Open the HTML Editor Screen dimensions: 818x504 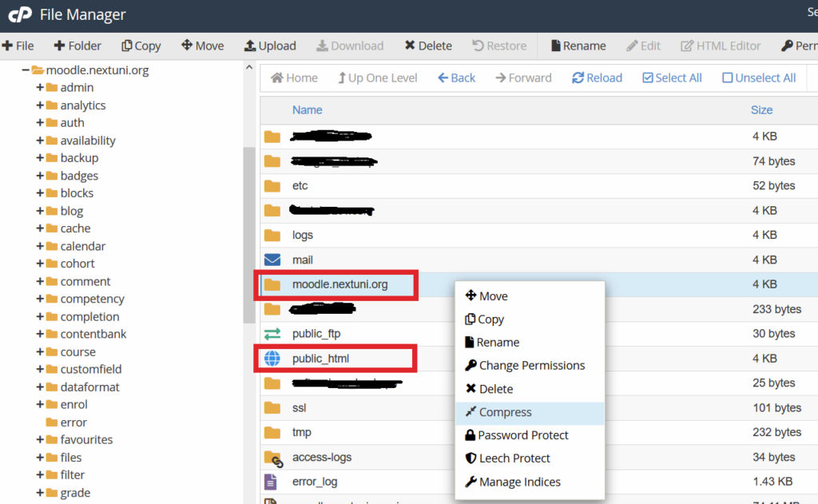pos(721,46)
